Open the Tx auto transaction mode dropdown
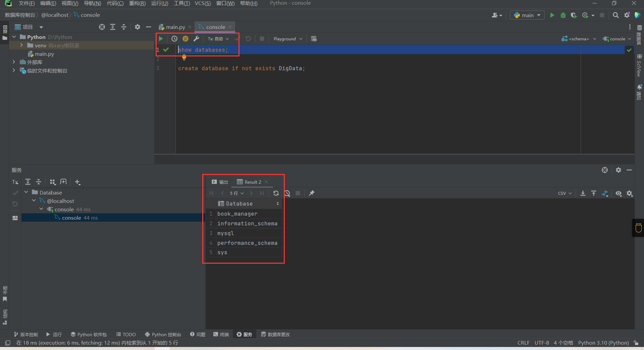 (x=218, y=39)
